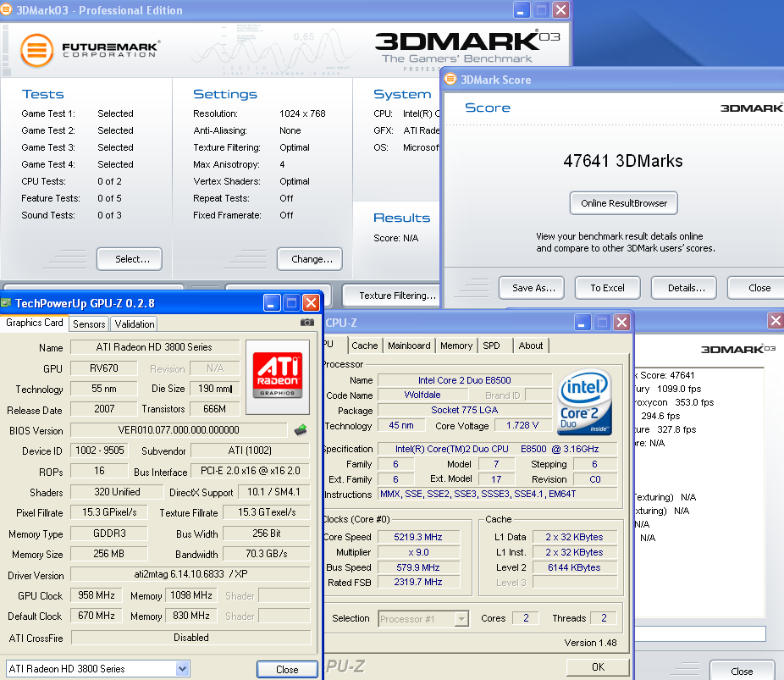Close the CPU-Z window with red X
784x680 pixels.
(x=621, y=323)
